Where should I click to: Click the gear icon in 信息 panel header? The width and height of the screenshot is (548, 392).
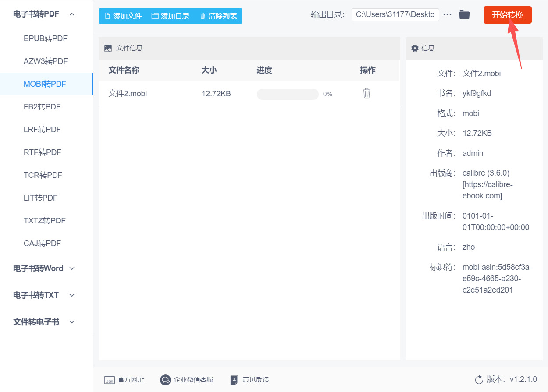point(415,48)
